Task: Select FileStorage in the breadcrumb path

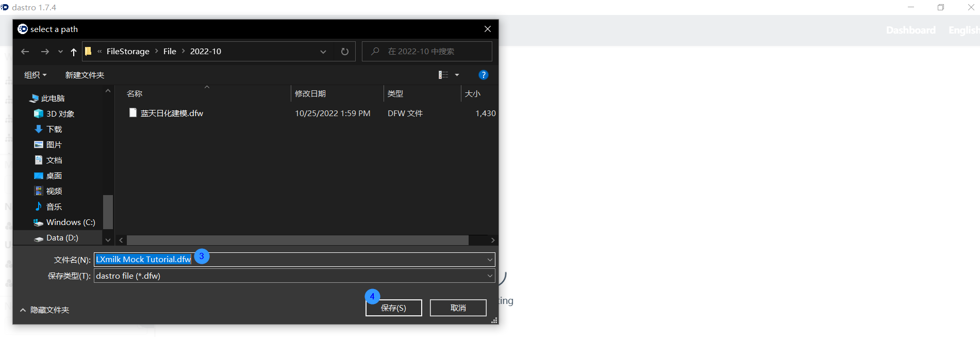Action: point(128,52)
